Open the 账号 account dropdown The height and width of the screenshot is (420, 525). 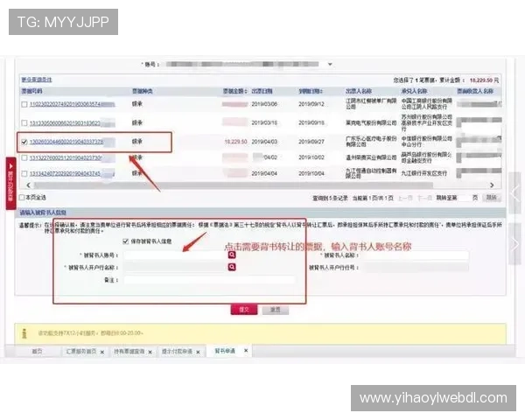(330, 64)
